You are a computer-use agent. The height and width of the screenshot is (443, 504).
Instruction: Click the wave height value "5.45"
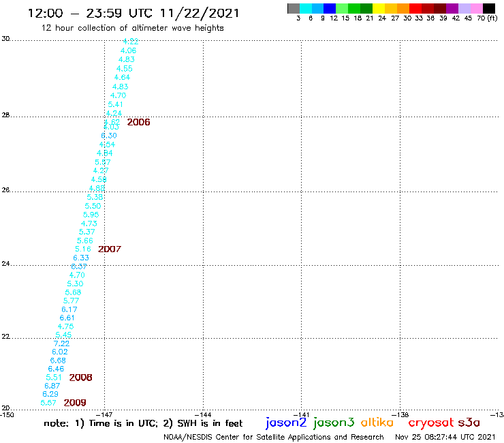pos(63,335)
